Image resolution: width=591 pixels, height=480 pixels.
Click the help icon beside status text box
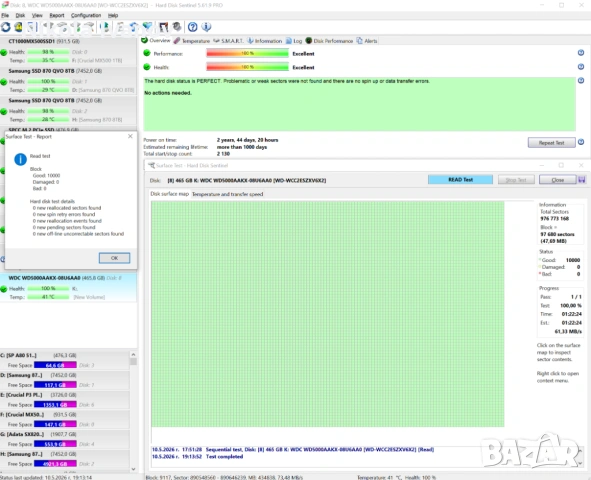tap(581, 80)
